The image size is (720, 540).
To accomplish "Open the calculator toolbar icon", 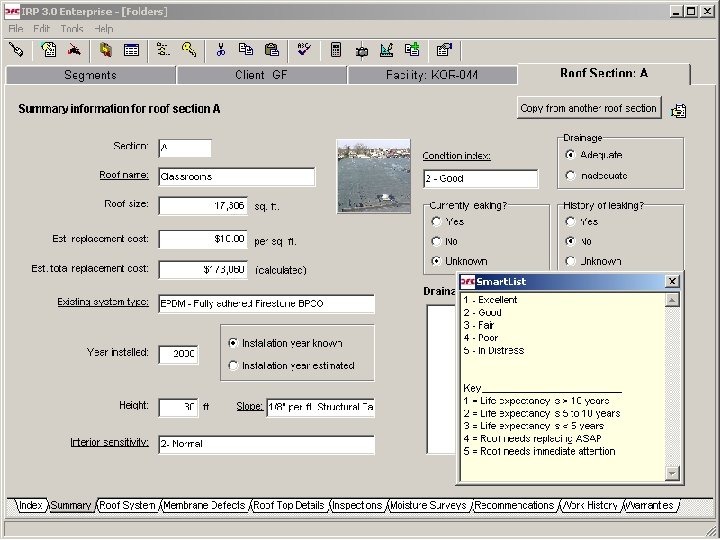I will coord(336,49).
